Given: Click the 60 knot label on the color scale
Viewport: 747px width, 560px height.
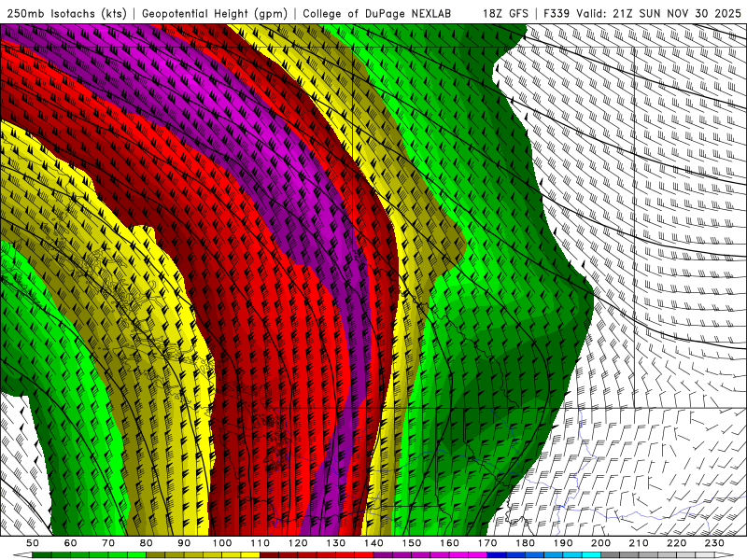Looking at the screenshot, I should coord(70,543).
